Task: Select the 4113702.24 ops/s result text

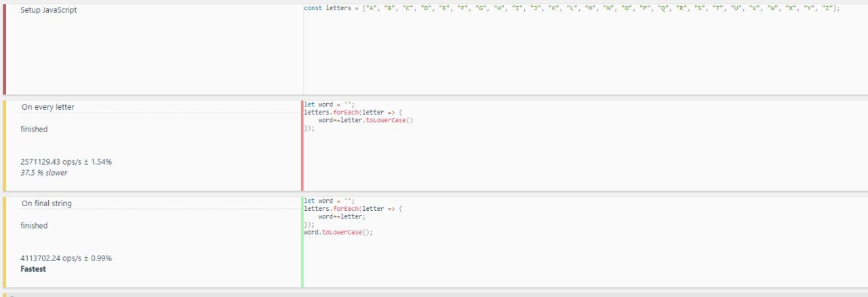Action: 66,258
